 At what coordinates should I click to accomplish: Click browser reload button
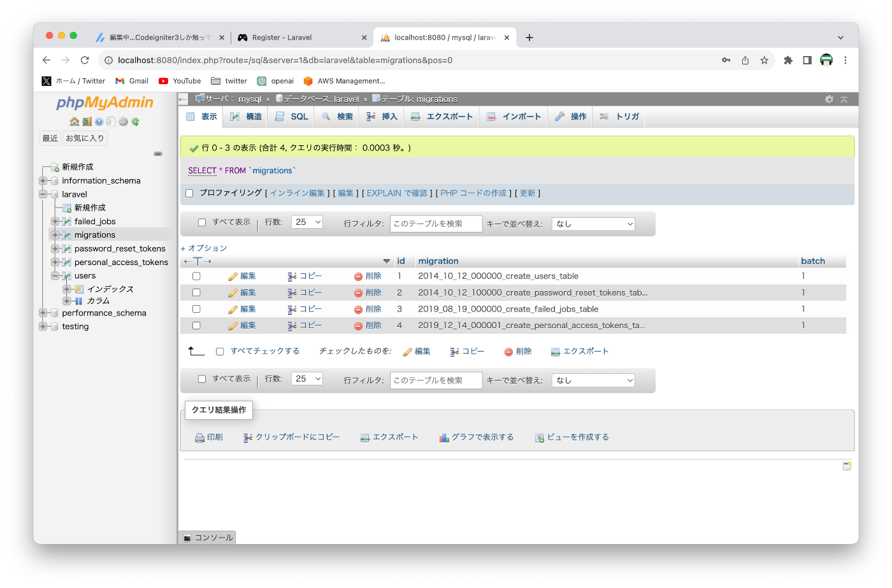(85, 61)
